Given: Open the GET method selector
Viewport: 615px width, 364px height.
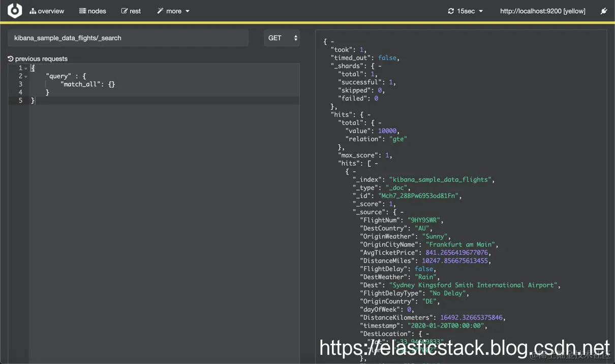Looking at the screenshot, I should (282, 38).
